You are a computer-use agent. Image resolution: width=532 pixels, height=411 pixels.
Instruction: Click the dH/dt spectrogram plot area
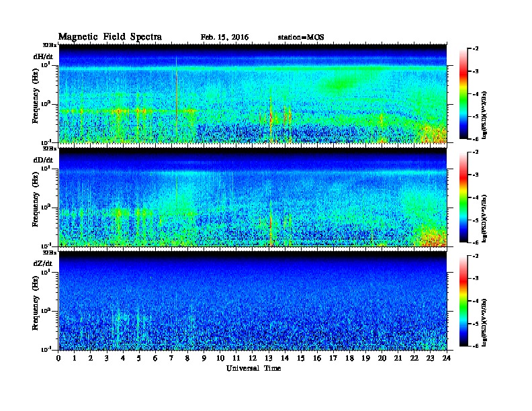pyautogui.click(x=253, y=93)
